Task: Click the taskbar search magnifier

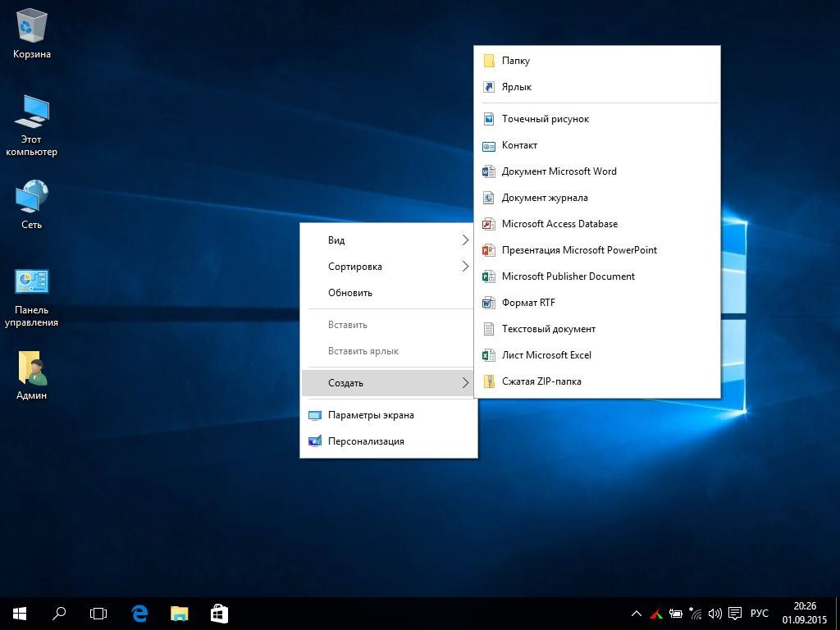Action: [59, 614]
